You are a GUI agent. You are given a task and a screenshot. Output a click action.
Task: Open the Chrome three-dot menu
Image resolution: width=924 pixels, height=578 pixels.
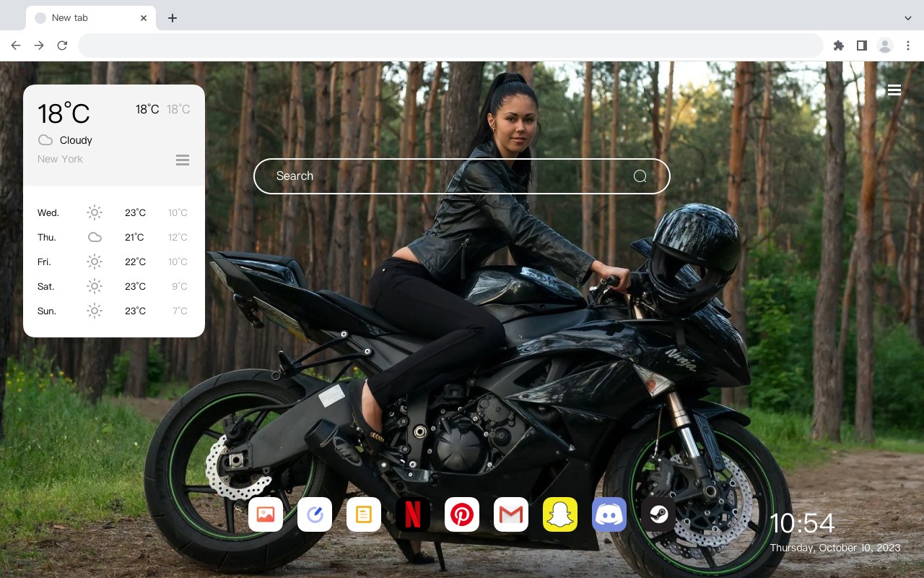click(908, 46)
